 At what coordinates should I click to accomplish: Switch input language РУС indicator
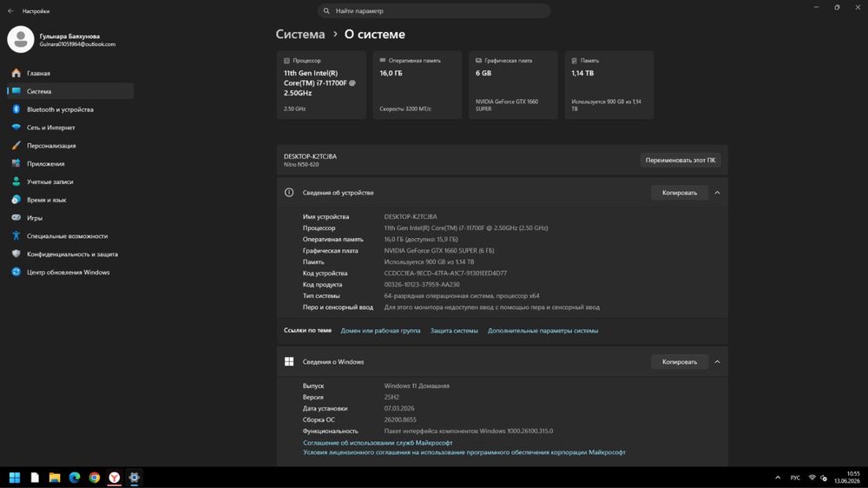pos(795,478)
